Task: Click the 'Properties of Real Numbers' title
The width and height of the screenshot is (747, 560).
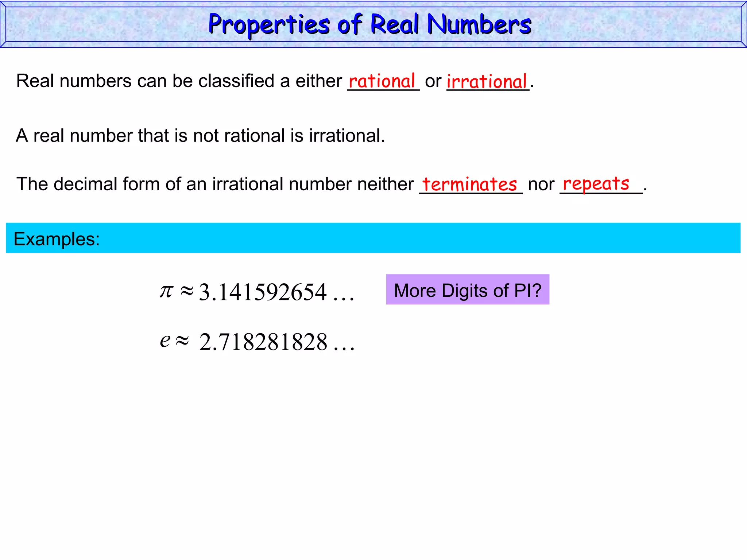Action: point(370,25)
